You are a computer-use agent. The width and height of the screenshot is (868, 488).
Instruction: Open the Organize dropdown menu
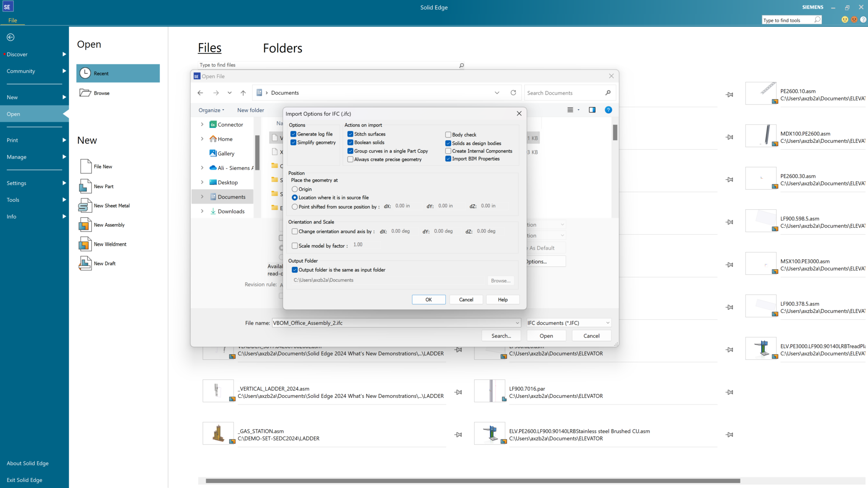[x=211, y=110]
